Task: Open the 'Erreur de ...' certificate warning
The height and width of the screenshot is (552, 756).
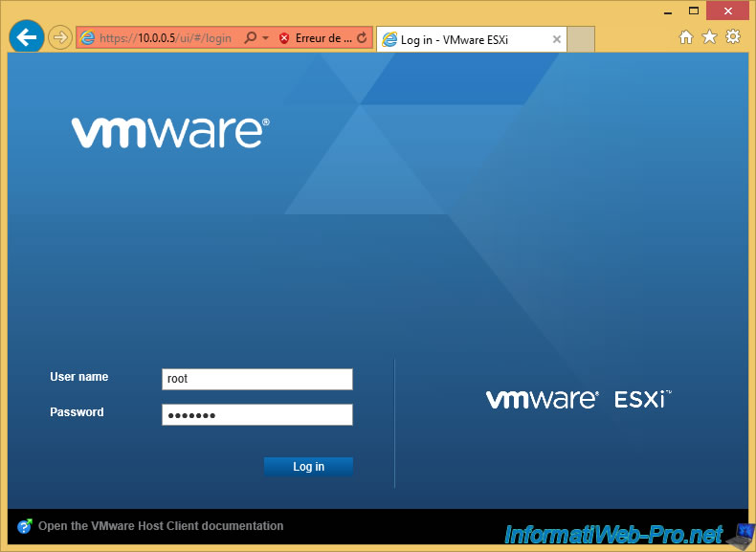Action: tap(323, 38)
